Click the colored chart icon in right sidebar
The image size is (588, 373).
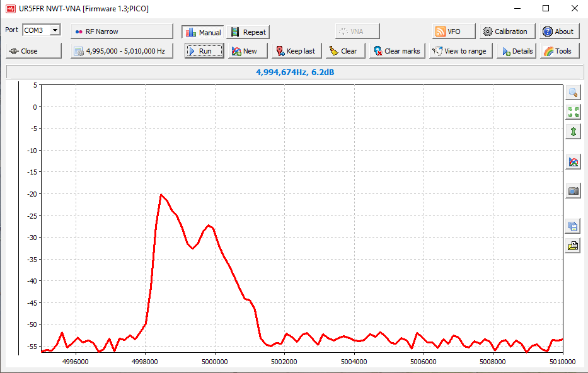tap(573, 162)
